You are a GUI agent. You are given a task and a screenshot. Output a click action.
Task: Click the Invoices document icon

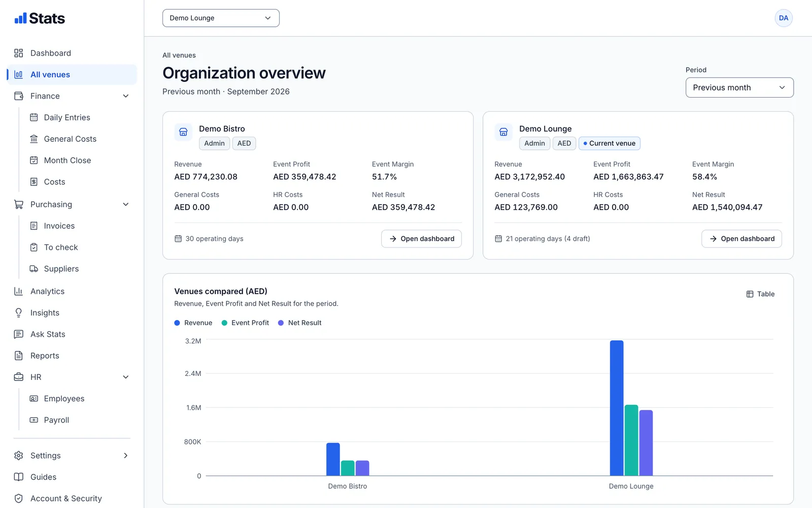point(34,226)
